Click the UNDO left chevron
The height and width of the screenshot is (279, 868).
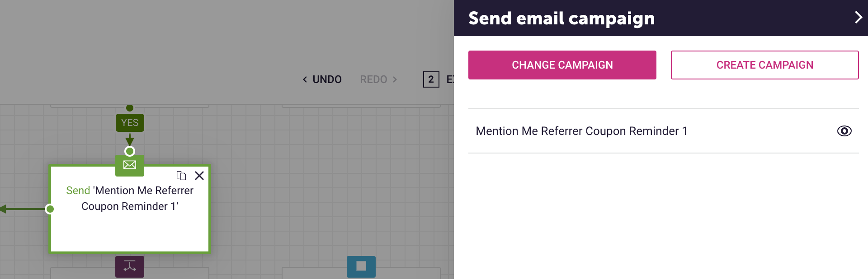tap(305, 79)
